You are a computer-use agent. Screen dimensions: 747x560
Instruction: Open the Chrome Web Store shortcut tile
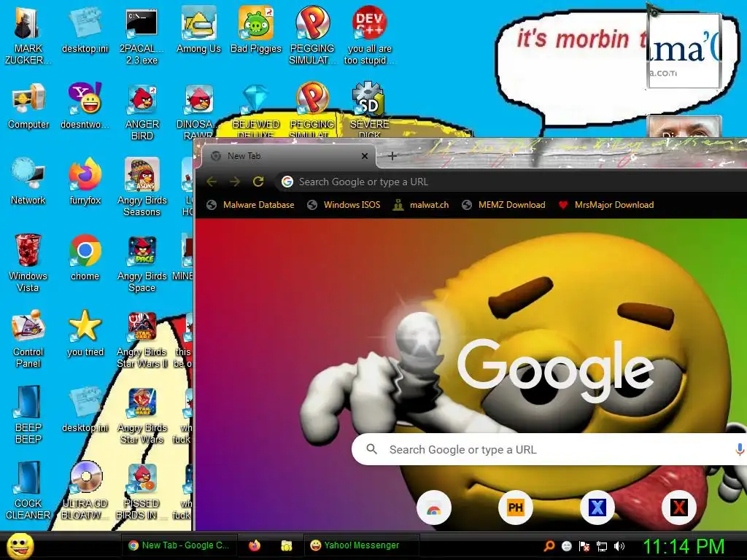click(x=433, y=508)
